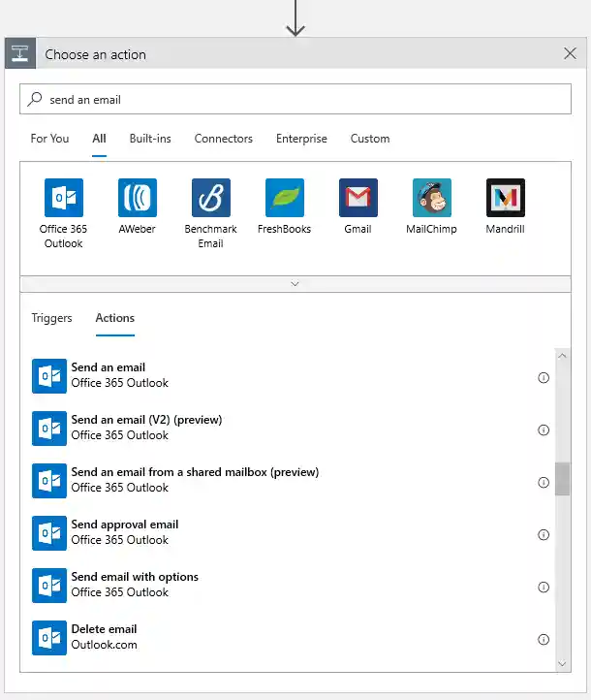This screenshot has width=591, height=700.
Task: Close the Choose an action panel
Action: (x=570, y=54)
